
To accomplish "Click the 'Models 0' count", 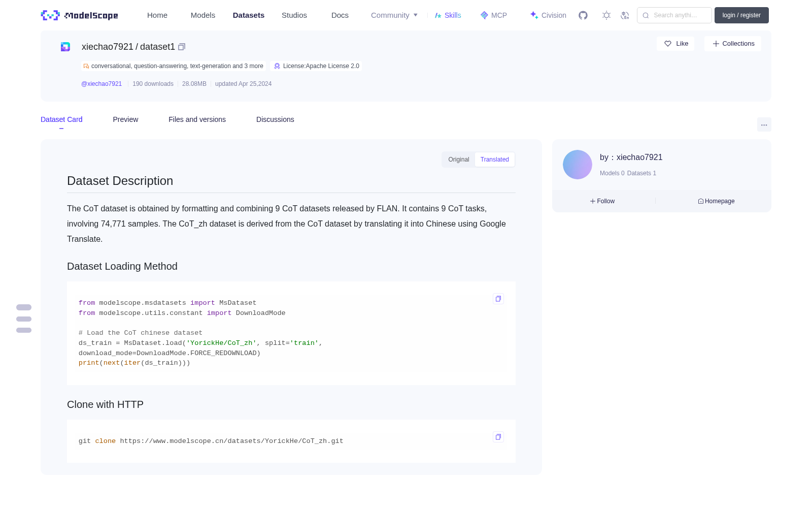I will pos(612,173).
